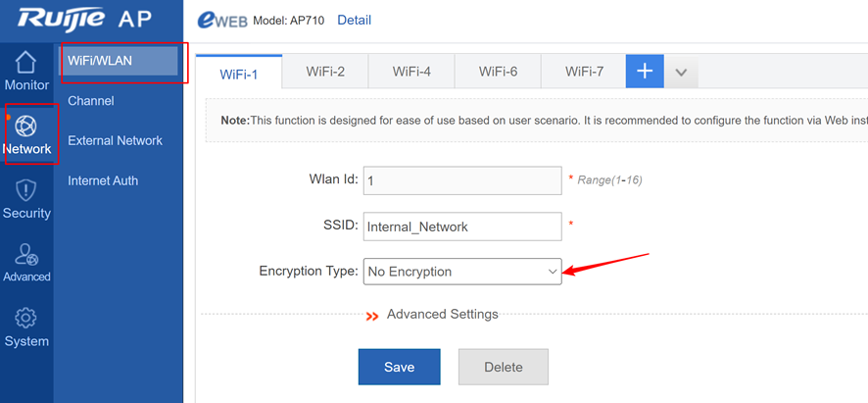Image resolution: width=868 pixels, height=403 pixels.
Task: Open the Detail link
Action: [x=354, y=20]
